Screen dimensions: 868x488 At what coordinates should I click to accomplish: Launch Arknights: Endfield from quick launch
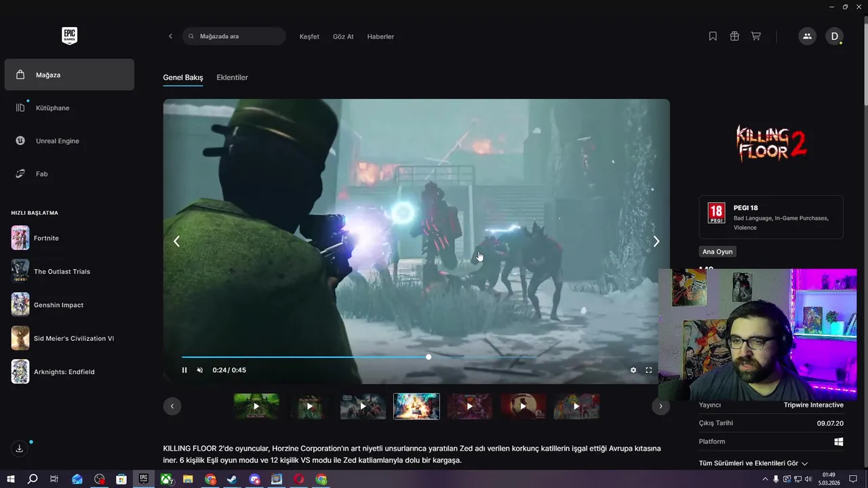tap(69, 371)
